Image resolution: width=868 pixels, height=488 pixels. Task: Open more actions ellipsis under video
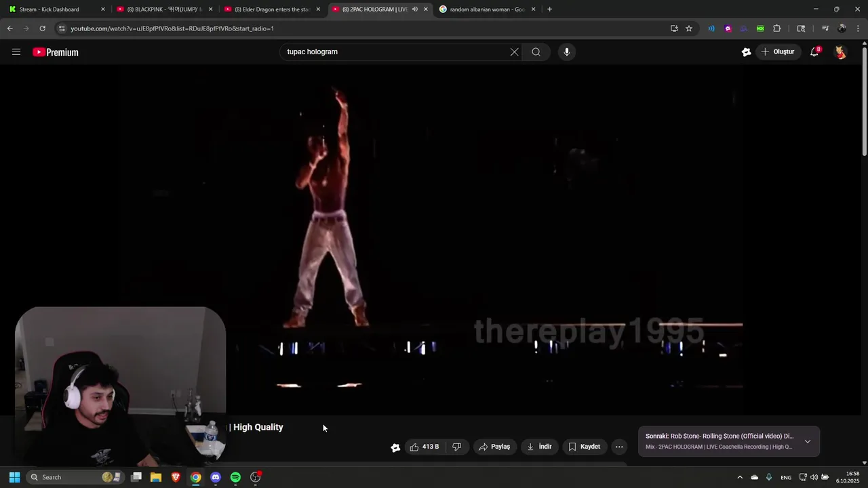pos(619,447)
